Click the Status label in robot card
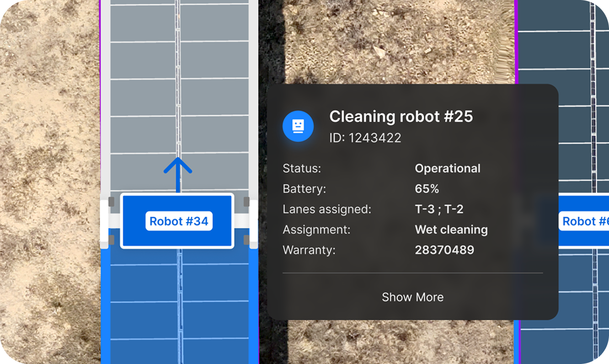Image resolution: width=609 pixels, height=364 pixels. point(302,168)
